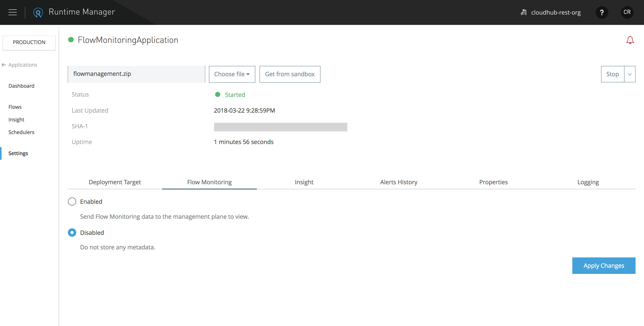Click the Runtime Manager logo icon
Image resolution: width=644 pixels, height=326 pixels.
click(x=38, y=12)
